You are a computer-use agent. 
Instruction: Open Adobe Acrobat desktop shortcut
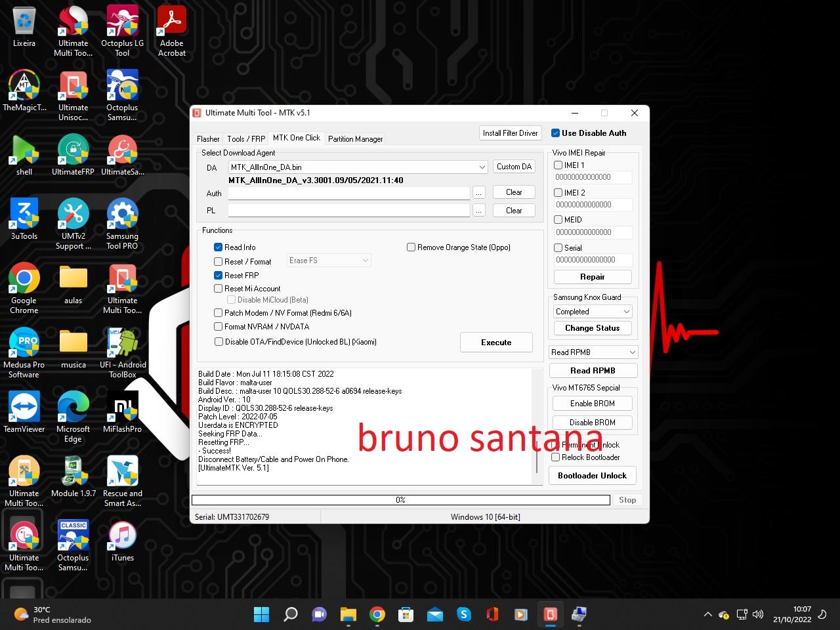coord(172,31)
